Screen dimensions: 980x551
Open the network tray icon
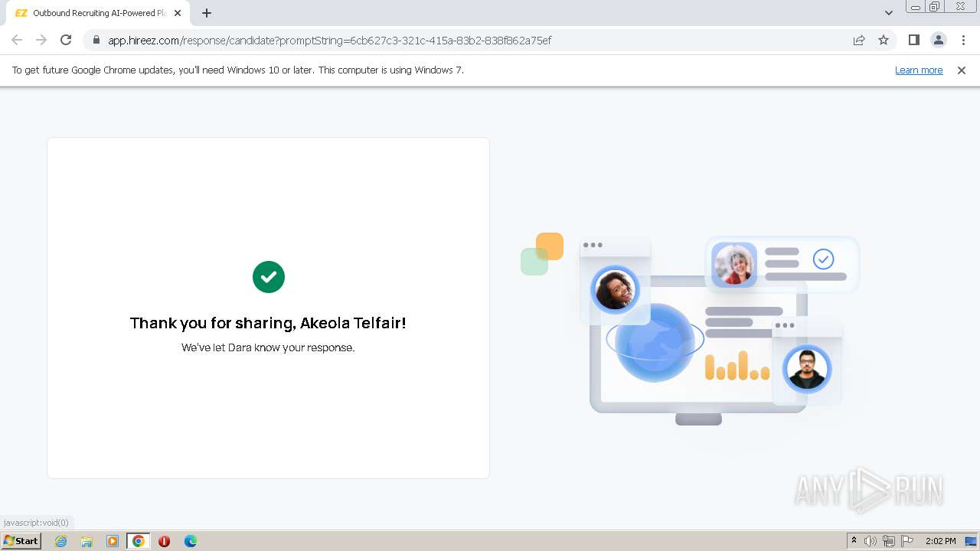click(889, 541)
